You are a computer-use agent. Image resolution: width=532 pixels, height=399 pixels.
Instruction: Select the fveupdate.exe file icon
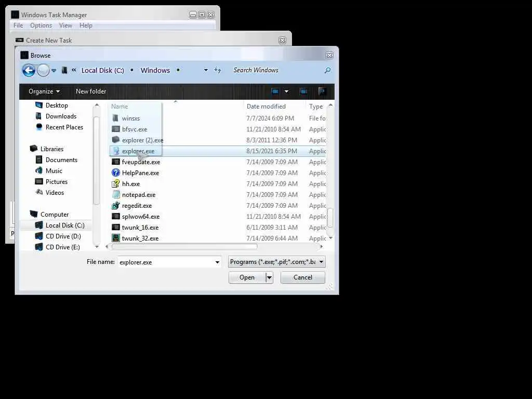[116, 162]
